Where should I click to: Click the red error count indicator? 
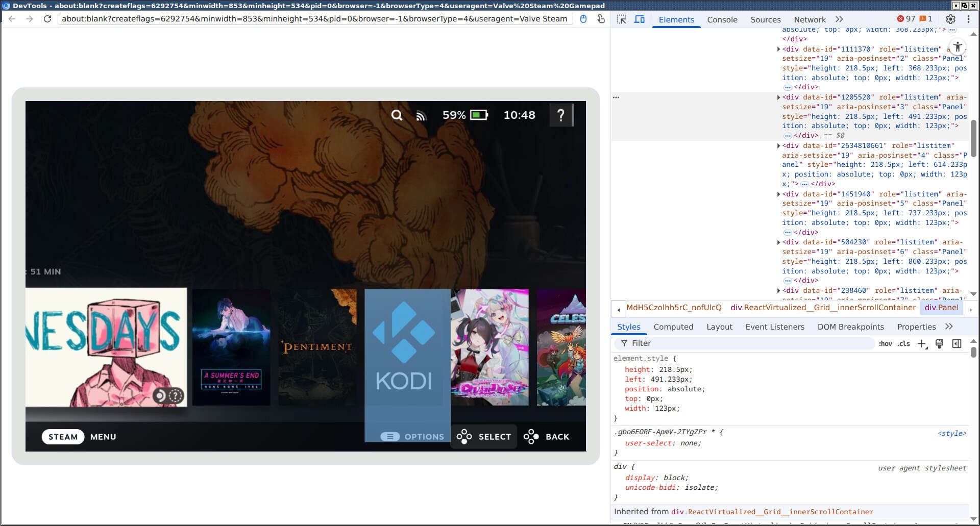pos(906,19)
